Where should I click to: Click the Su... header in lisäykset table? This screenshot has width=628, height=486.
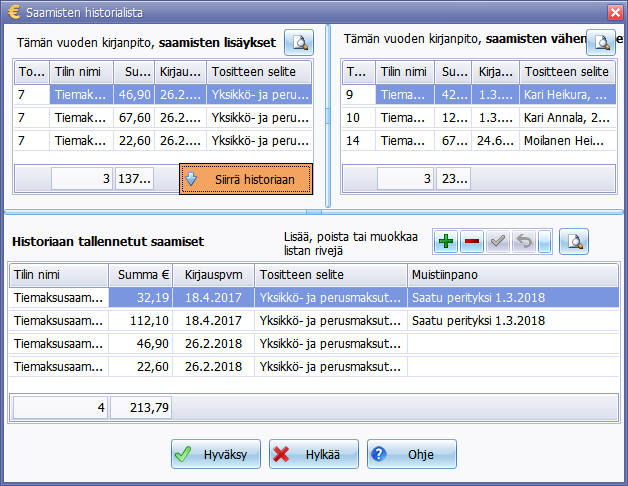[134, 72]
